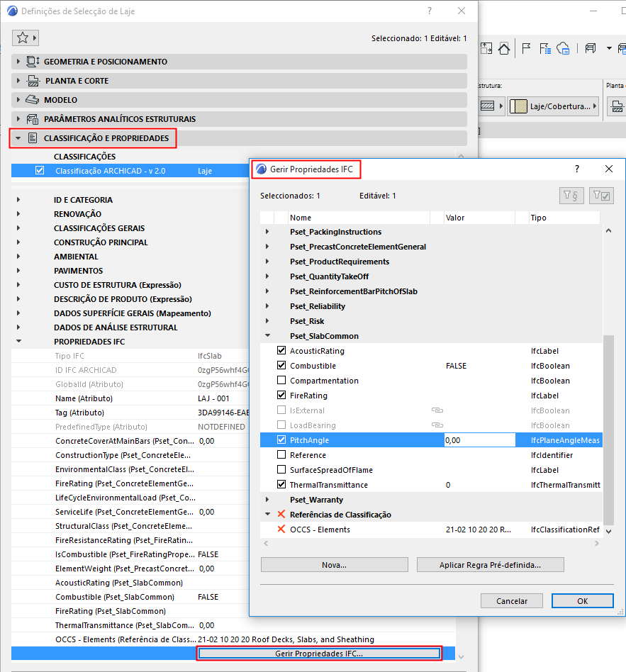Enable the Compartmentation property
Screen dimensions: 626x672
point(281,380)
